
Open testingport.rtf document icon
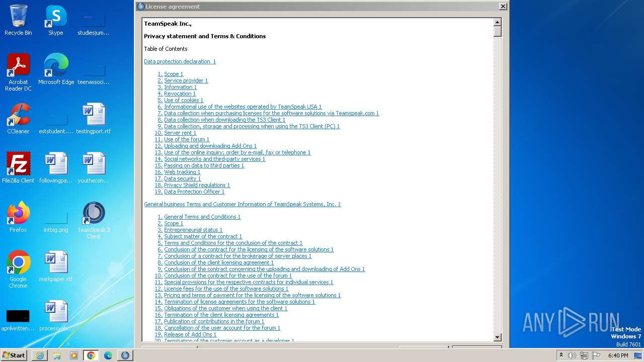tap(94, 119)
